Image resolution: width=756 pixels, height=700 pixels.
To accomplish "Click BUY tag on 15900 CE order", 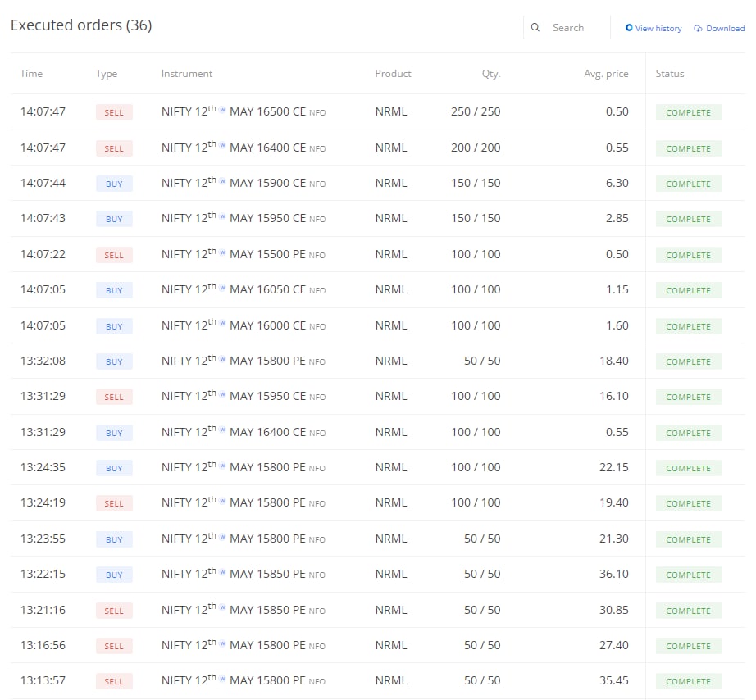I will click(114, 184).
